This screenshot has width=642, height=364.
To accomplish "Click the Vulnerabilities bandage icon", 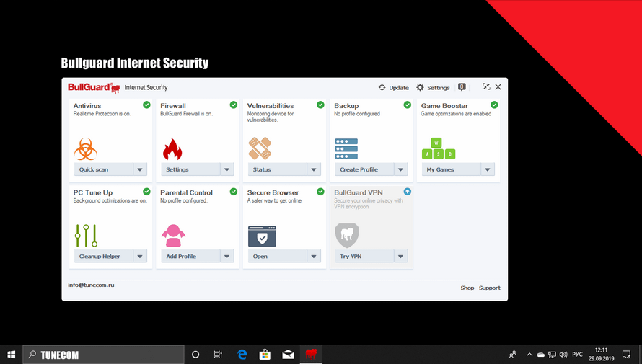I will click(x=260, y=148).
